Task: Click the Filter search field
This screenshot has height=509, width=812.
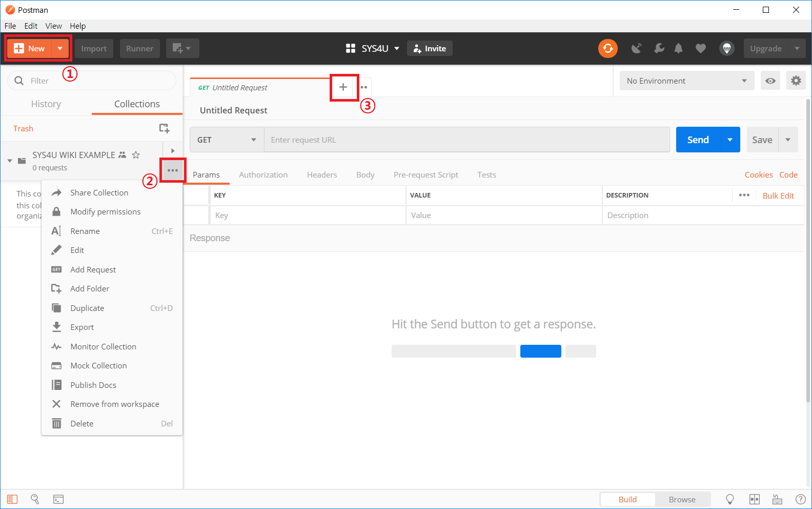Action: pos(92,81)
